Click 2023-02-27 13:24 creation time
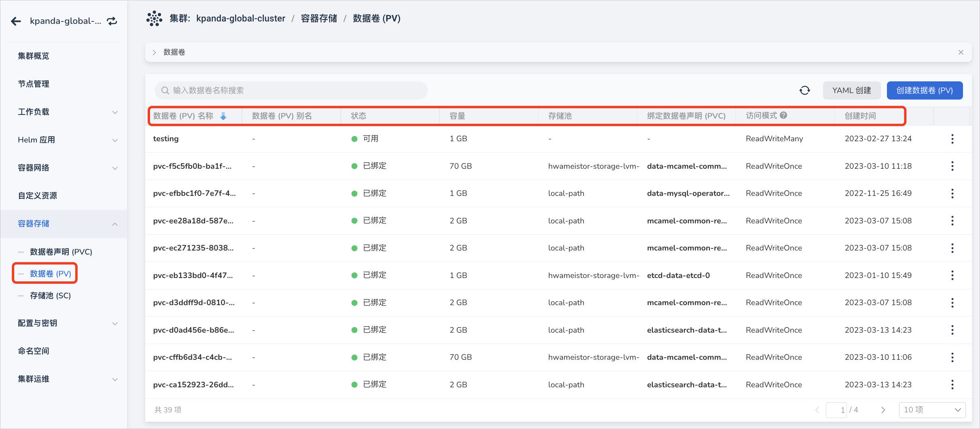 click(x=878, y=139)
